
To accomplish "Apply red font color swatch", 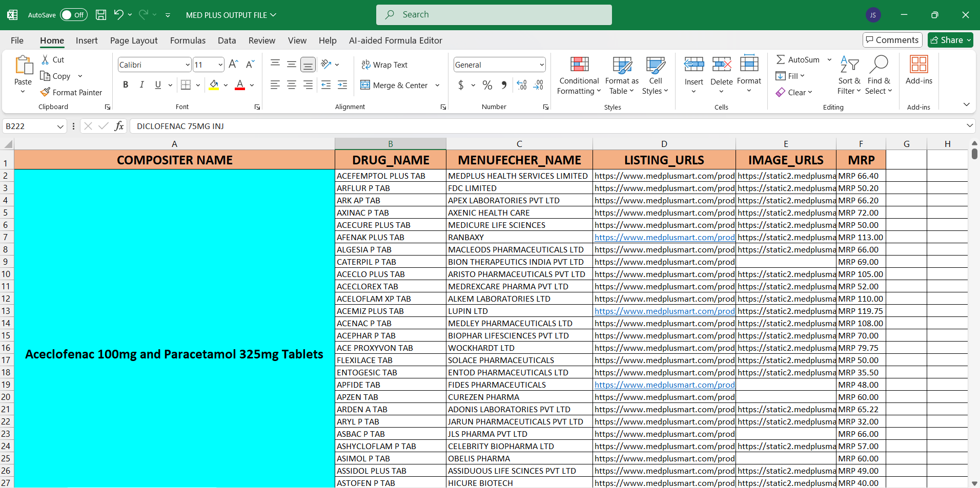I will tap(240, 85).
